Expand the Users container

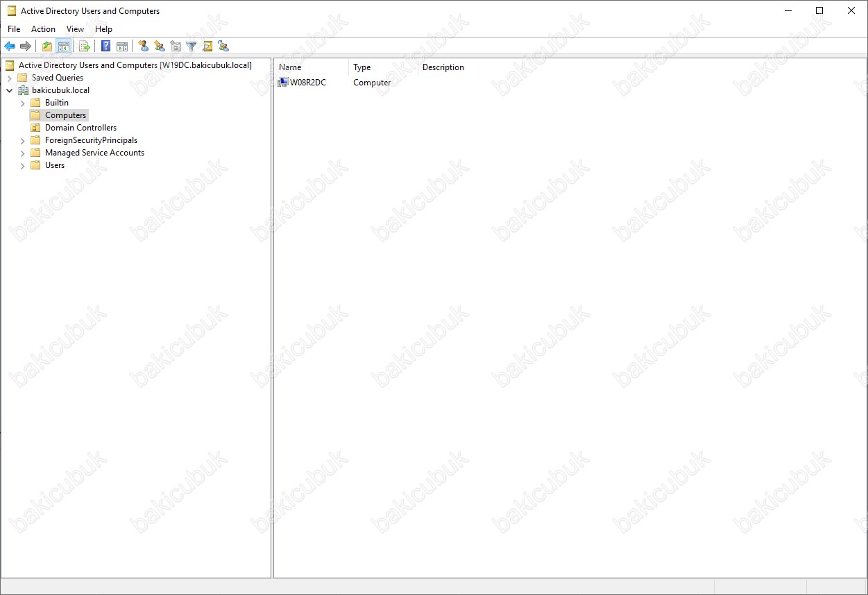click(x=22, y=165)
